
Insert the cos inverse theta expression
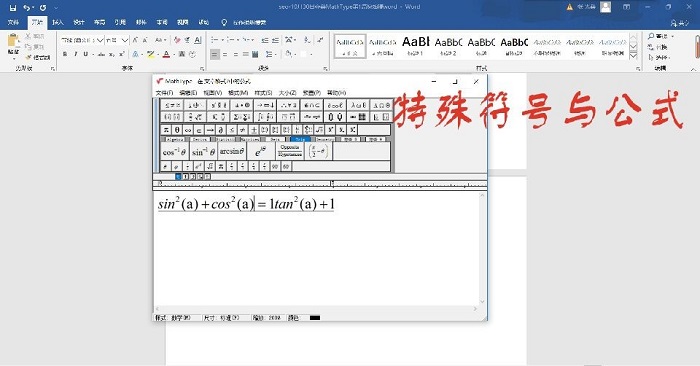[x=175, y=152]
